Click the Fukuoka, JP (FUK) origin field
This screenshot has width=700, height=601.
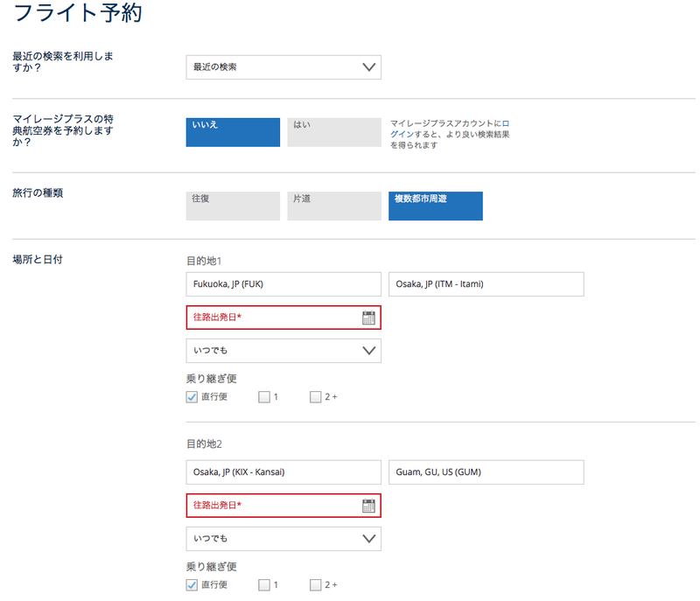click(x=283, y=284)
